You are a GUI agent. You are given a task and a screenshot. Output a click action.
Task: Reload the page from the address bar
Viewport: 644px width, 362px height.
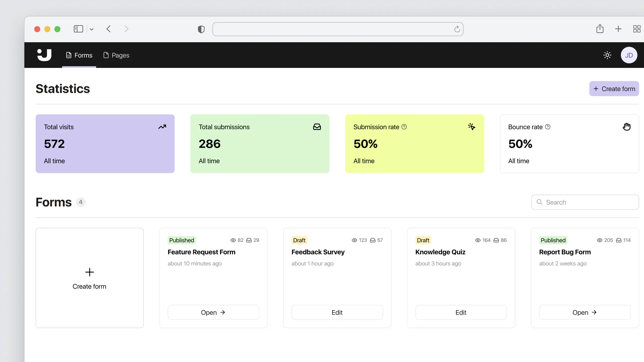457,29
